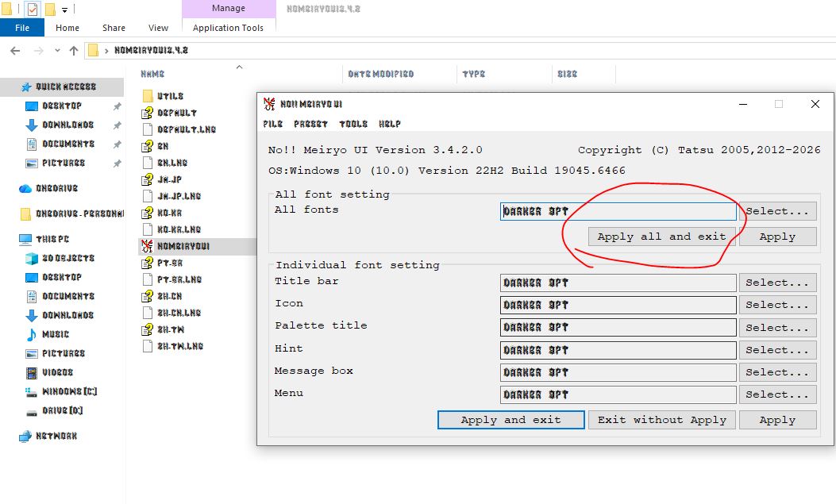Click Apply next to Apply all and exit

click(777, 237)
